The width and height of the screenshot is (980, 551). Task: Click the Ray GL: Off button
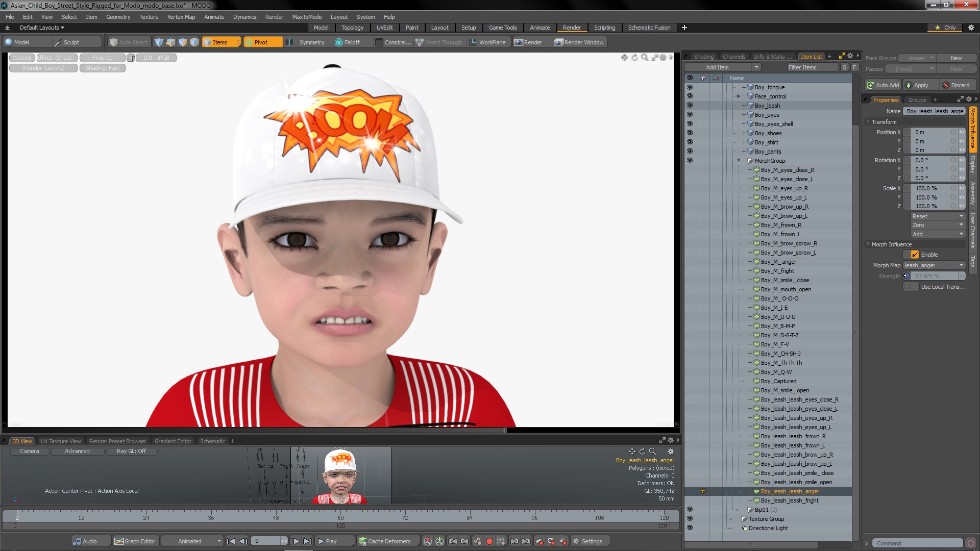click(131, 451)
